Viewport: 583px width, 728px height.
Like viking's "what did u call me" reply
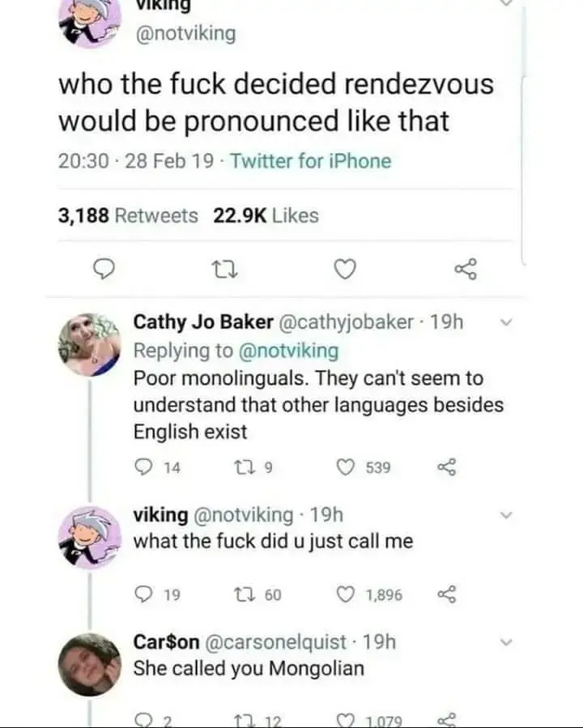pyautogui.click(x=346, y=595)
